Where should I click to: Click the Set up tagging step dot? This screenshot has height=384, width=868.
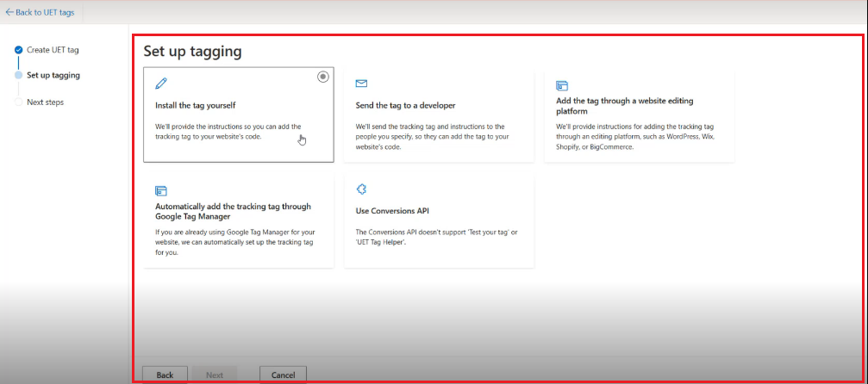click(18, 75)
